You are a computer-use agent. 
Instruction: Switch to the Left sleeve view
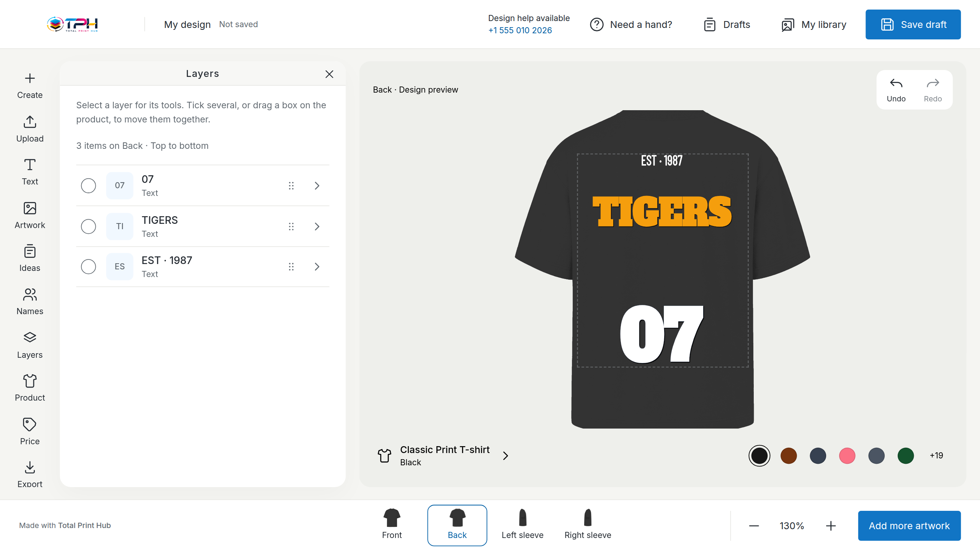523,525
